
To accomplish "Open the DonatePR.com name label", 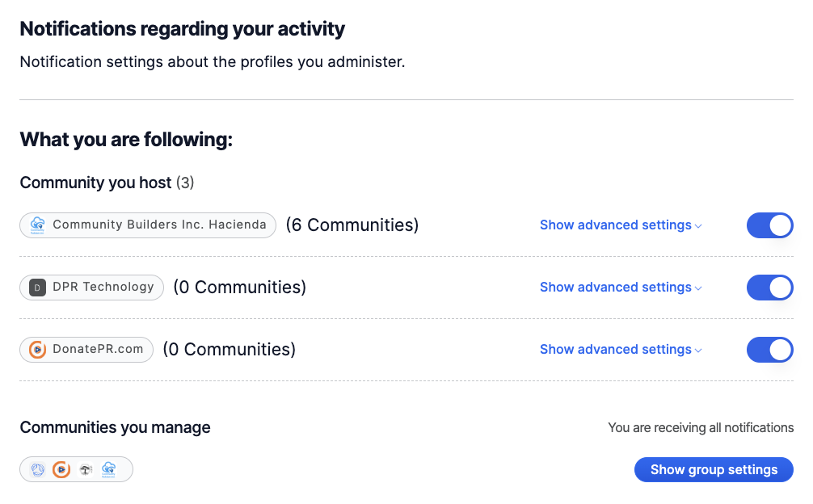I will coord(98,350).
